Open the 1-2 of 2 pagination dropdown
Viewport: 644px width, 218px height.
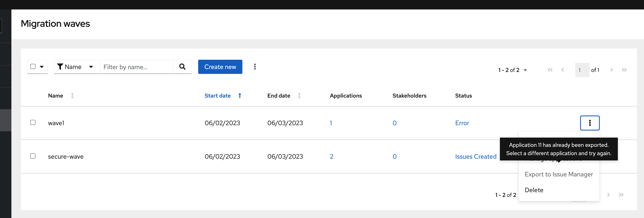pos(525,70)
